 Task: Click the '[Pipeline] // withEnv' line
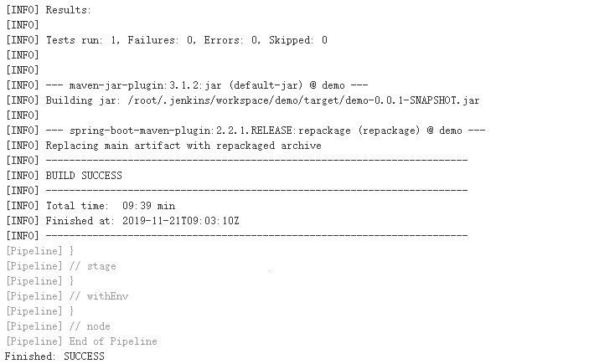[67, 296]
